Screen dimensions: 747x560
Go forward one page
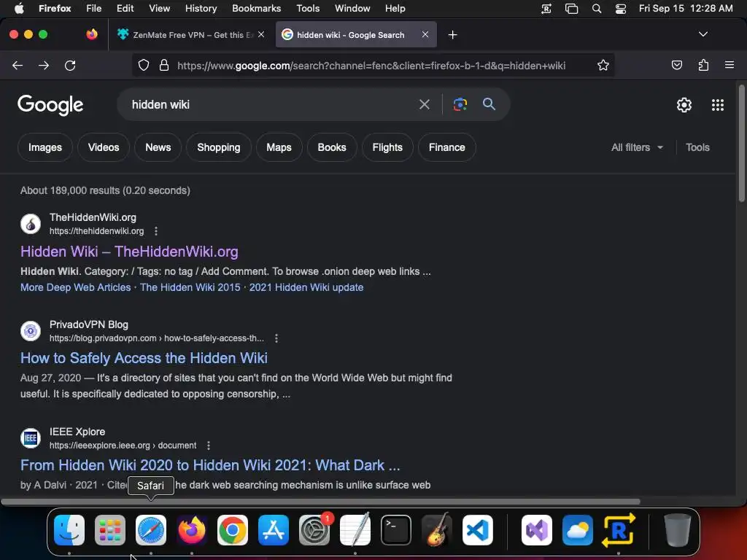(44, 65)
